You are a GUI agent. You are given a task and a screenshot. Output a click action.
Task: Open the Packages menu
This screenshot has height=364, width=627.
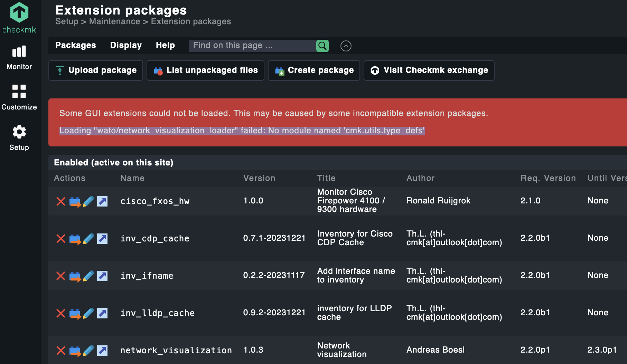[x=75, y=45]
